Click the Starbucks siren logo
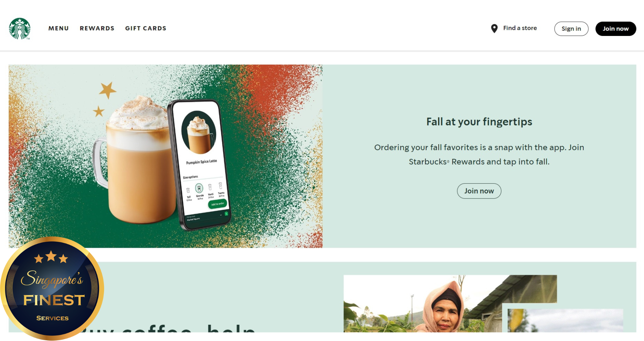644x341 pixels. tap(20, 29)
